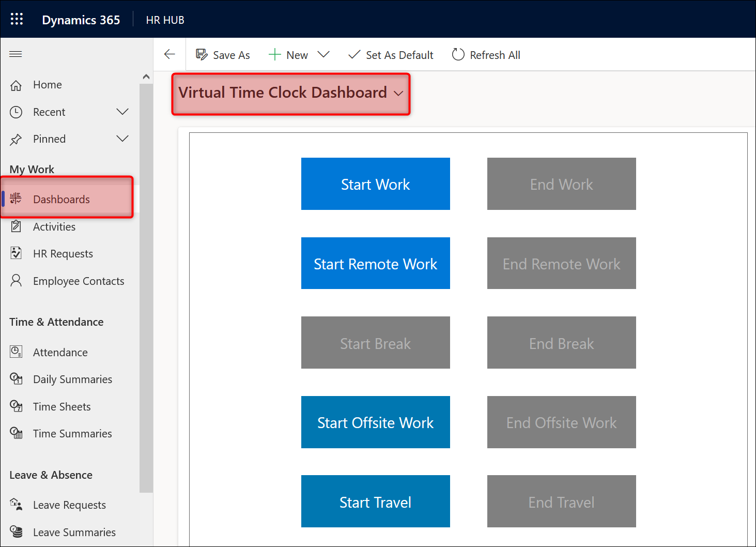Viewport: 756px width, 547px height.
Task: Set the dashboard as default
Action: point(391,55)
